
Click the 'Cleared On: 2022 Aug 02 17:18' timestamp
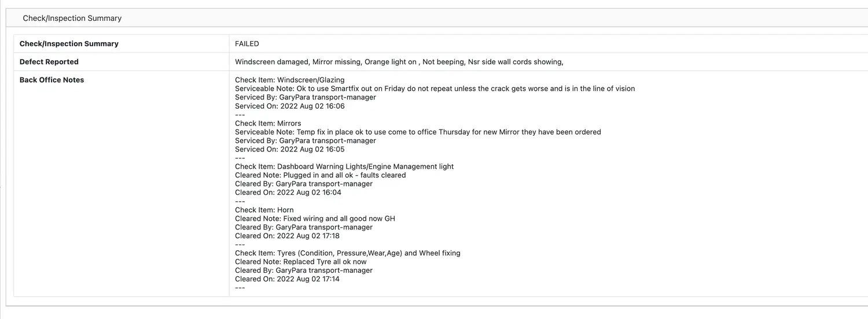click(x=287, y=236)
